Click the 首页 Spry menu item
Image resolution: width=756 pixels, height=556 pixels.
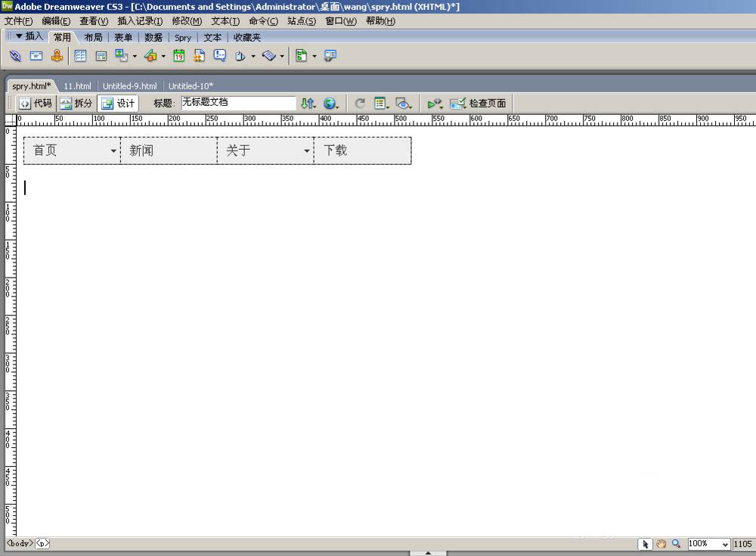pos(72,151)
